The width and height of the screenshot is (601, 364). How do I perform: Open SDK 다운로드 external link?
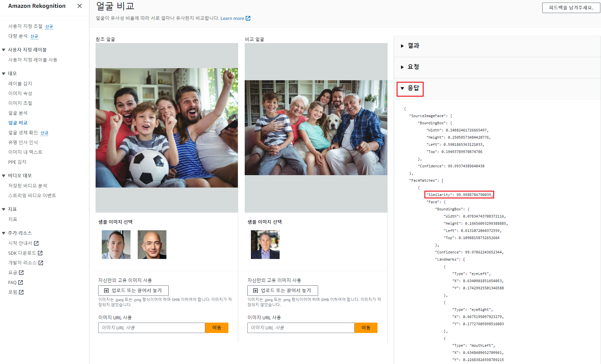(x=25, y=253)
